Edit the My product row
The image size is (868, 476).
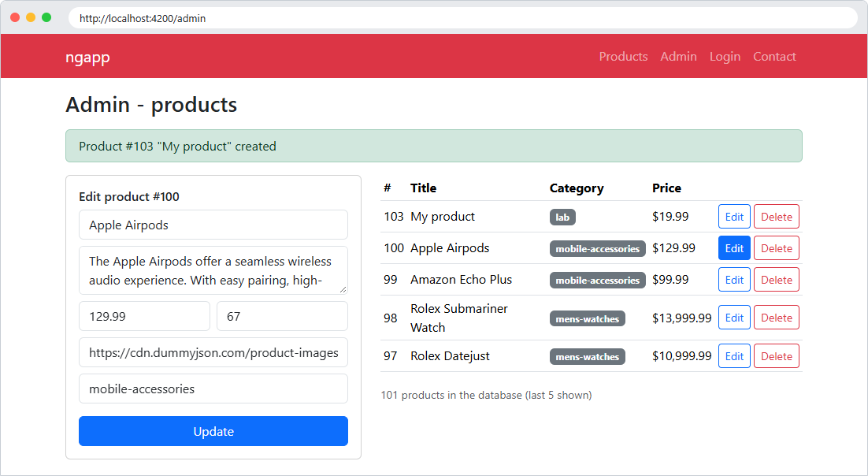click(734, 217)
